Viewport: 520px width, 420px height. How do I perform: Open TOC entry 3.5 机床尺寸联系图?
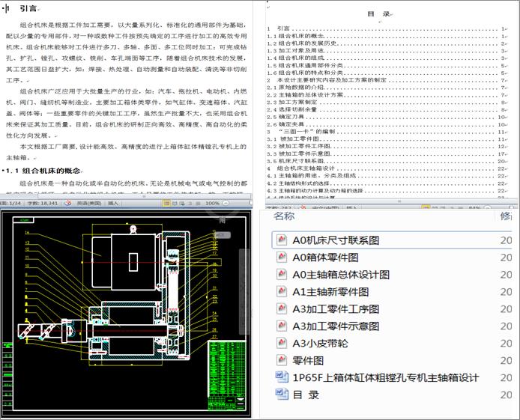387,161
